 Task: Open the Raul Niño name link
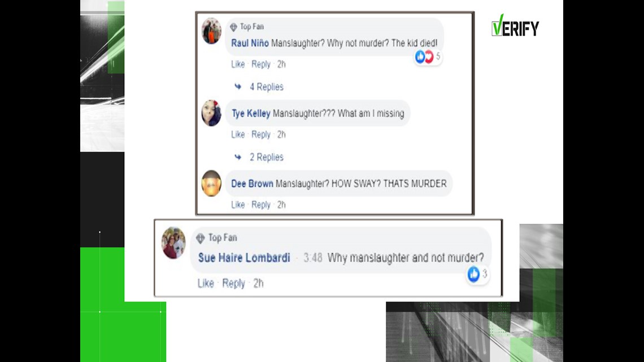(x=250, y=43)
